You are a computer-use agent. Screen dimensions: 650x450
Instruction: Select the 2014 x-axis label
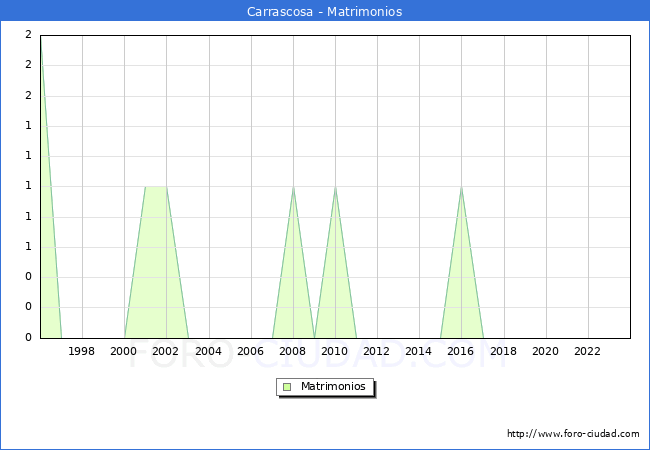click(419, 351)
